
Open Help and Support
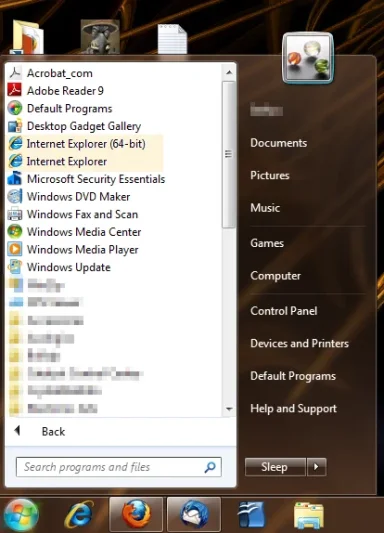click(x=294, y=409)
